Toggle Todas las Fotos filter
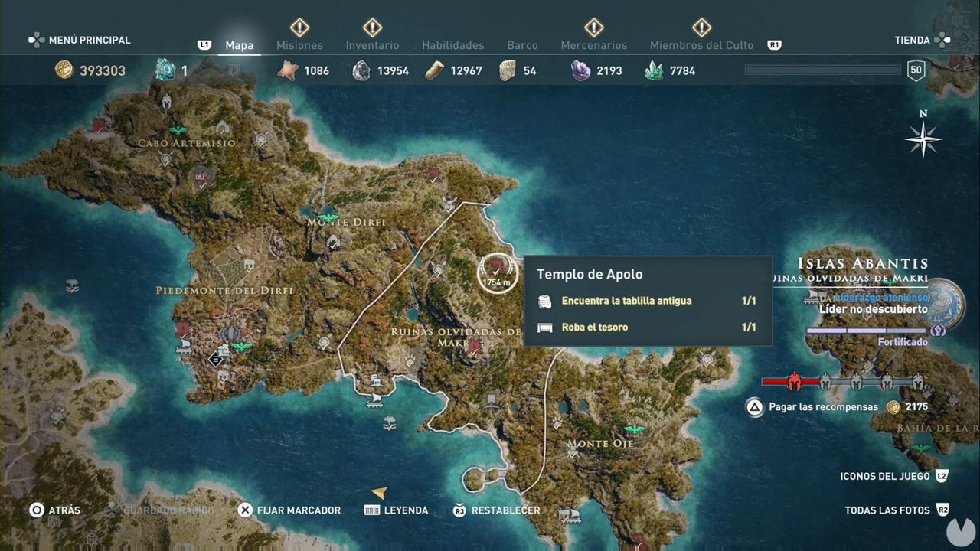 point(897,510)
